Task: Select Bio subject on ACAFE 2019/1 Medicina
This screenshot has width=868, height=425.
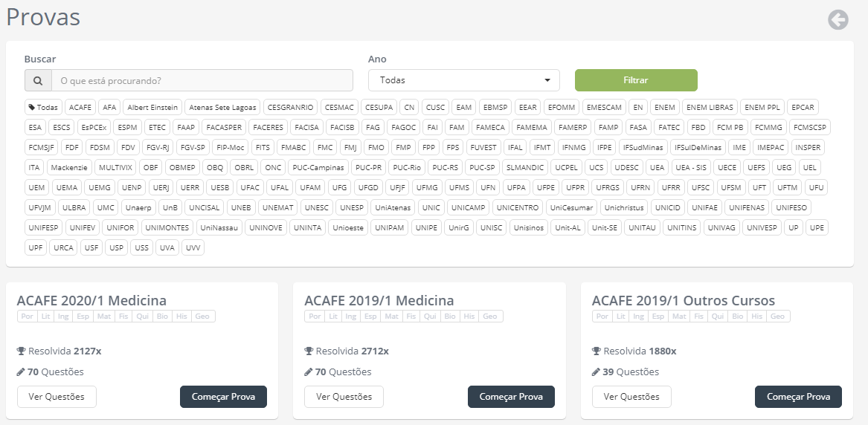Action: (x=449, y=316)
